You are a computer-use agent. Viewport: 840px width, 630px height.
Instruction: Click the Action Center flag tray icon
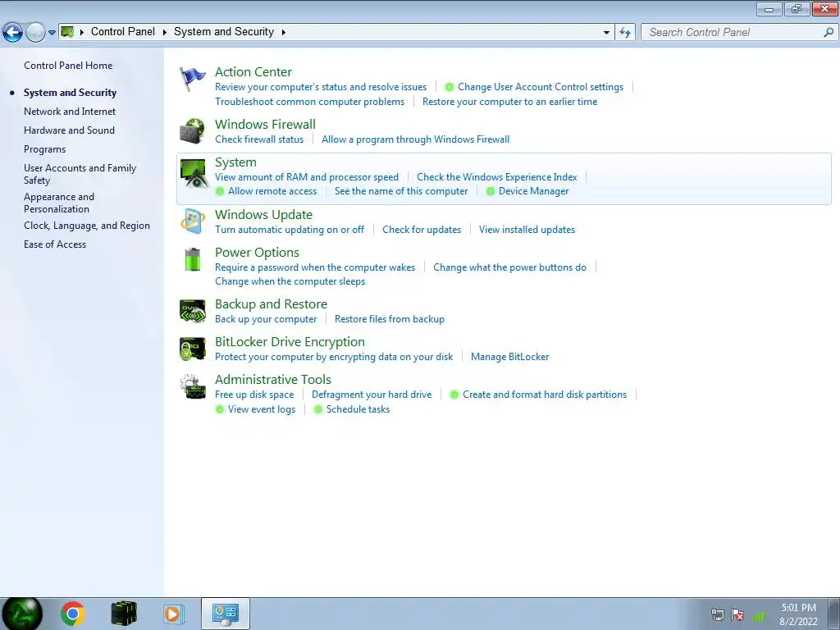737,614
